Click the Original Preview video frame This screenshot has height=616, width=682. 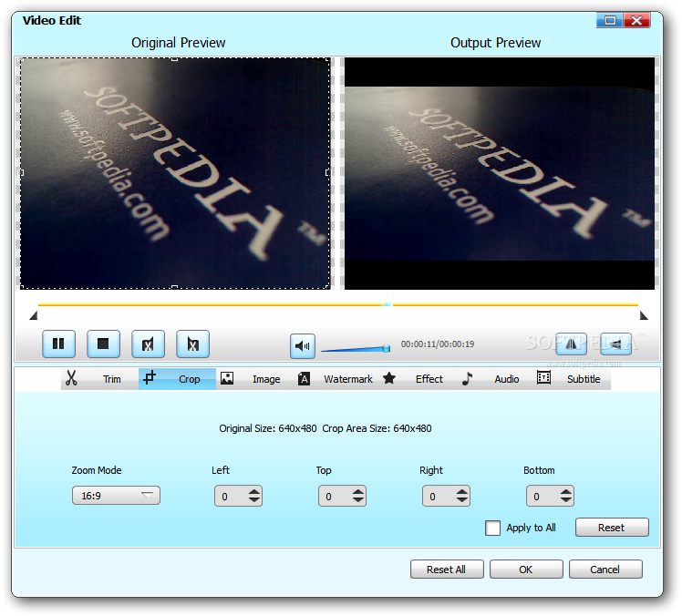[x=175, y=173]
